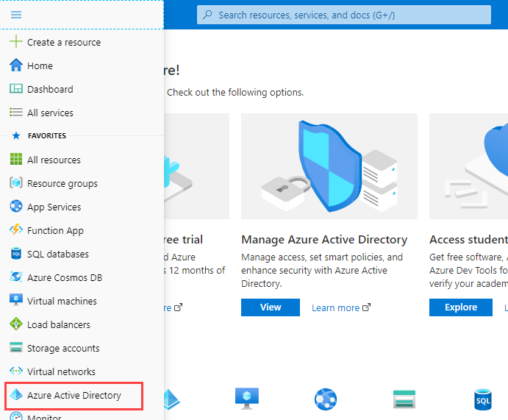
Task: Click the Home house icon
Action: pos(16,65)
